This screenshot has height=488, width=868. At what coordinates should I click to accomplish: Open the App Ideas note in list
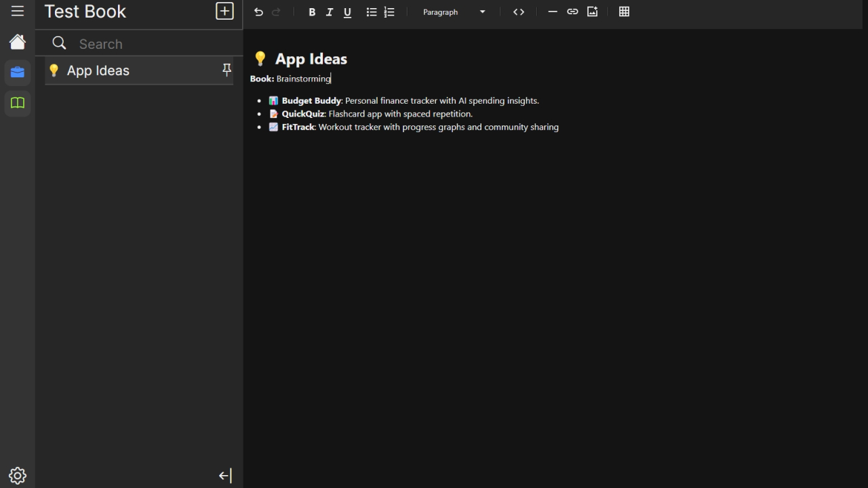(x=139, y=70)
